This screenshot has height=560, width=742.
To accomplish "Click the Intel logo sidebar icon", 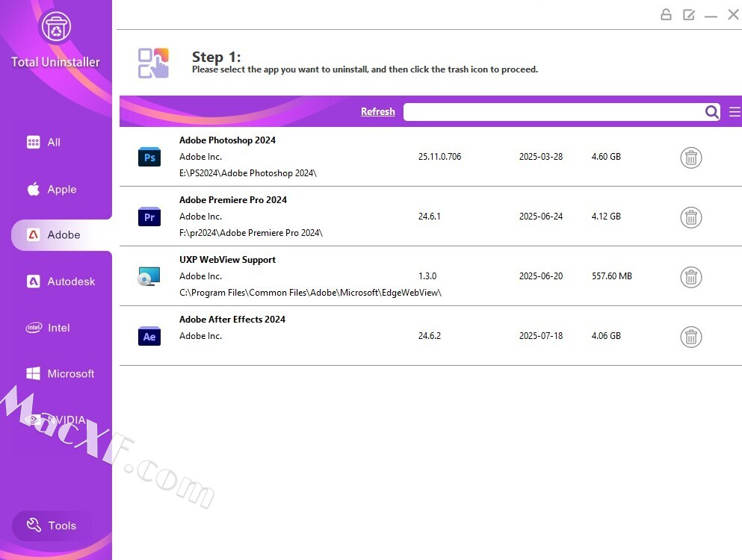I will [x=34, y=327].
